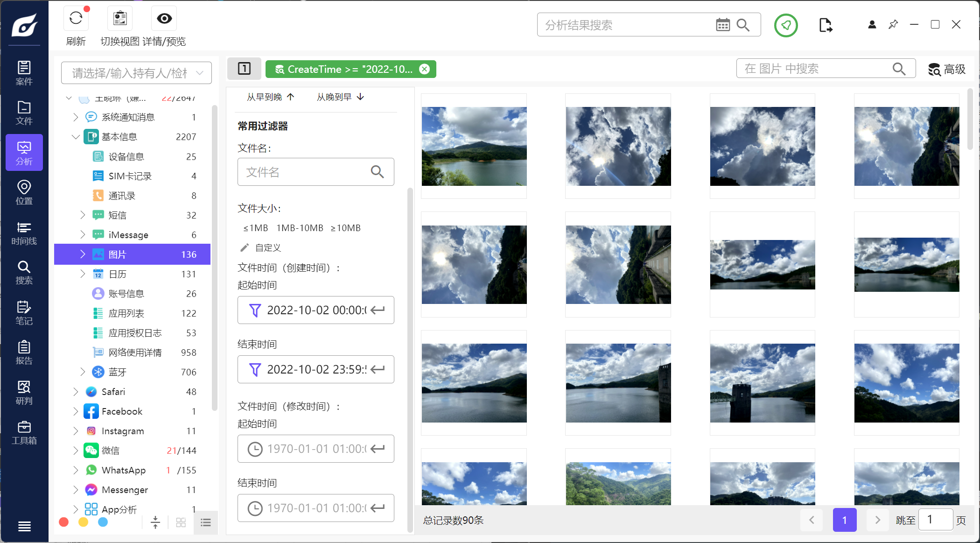Switch to list view toggle at bottom
This screenshot has height=543, width=980.
(206, 522)
